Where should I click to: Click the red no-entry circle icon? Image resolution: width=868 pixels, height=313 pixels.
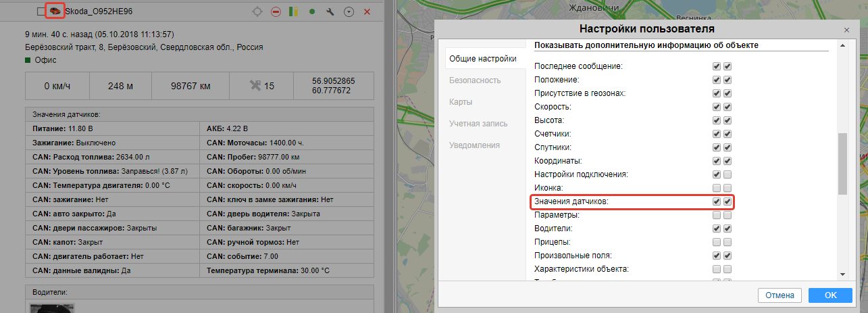point(276,11)
